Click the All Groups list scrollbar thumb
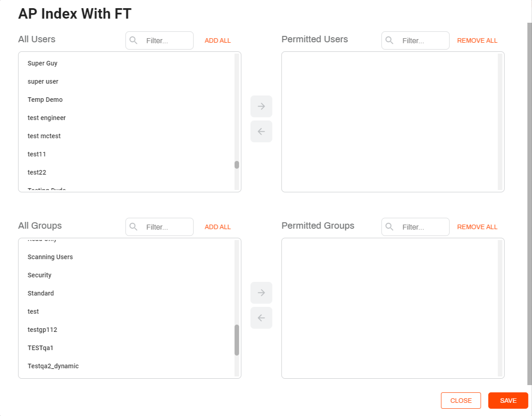 (237, 340)
